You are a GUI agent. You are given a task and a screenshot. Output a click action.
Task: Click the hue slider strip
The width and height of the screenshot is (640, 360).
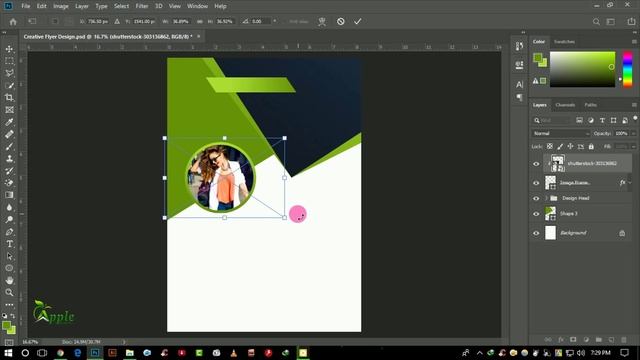627,69
